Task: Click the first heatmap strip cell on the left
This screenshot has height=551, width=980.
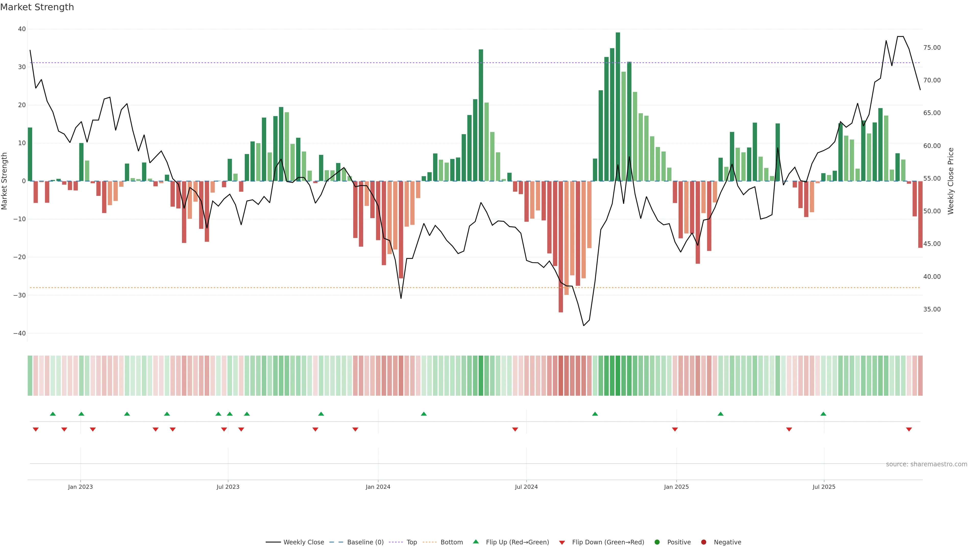Action: pyautogui.click(x=30, y=375)
